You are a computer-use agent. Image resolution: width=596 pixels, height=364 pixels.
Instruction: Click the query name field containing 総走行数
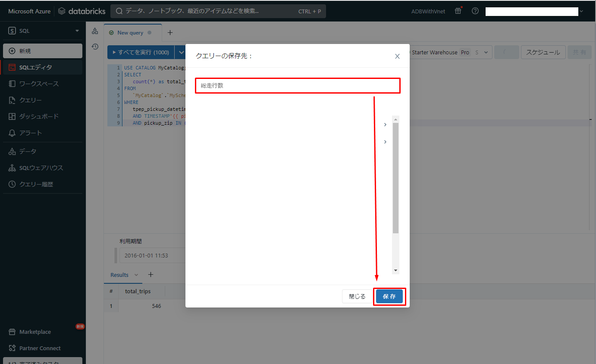298,85
